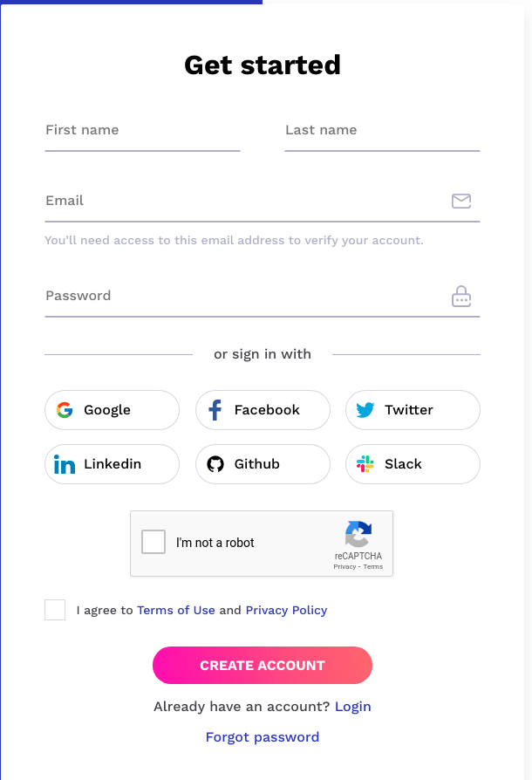Click the padlock icon in Password field
This screenshot has width=532, height=780.
(461, 297)
